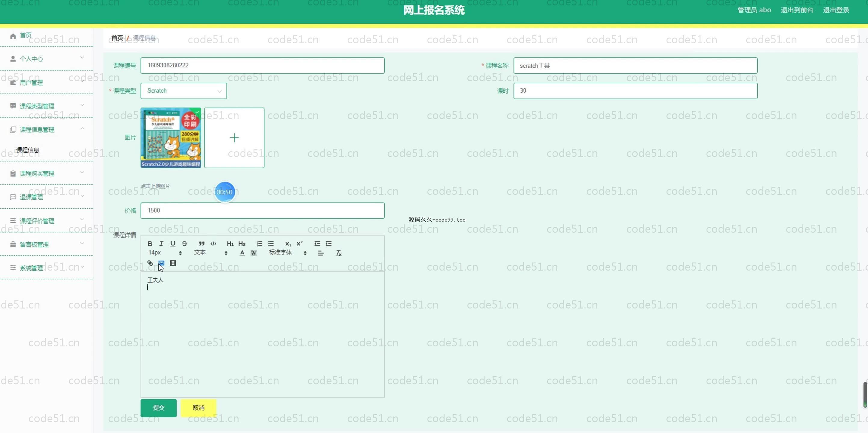868x433 pixels.
Task: Click the 管理员 abo account label
Action: 754,10
